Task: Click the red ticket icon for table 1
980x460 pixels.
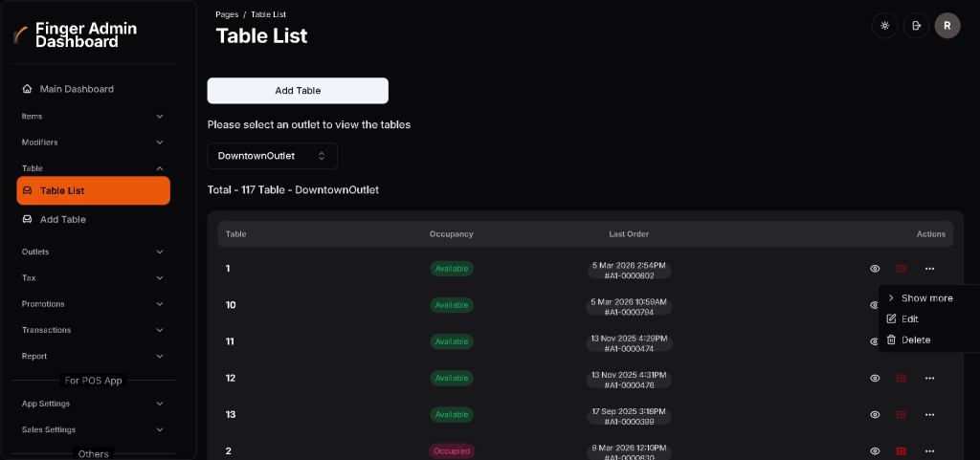Action: point(901,269)
